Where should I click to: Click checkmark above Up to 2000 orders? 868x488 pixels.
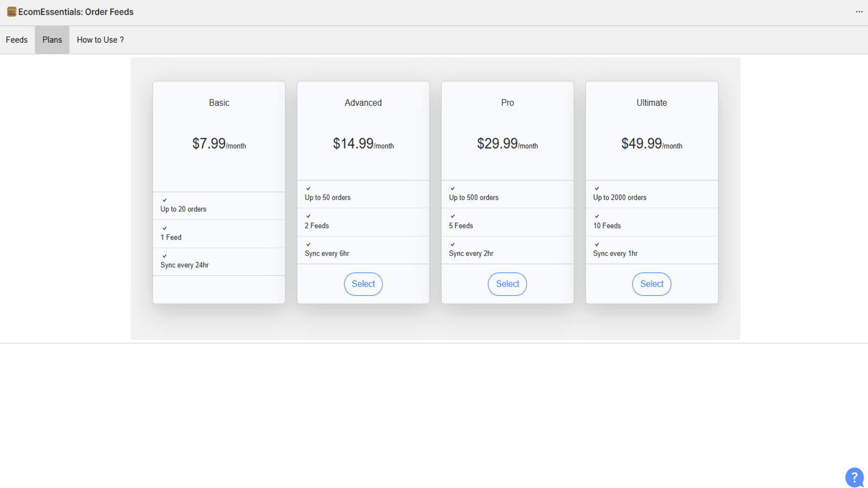(597, 189)
